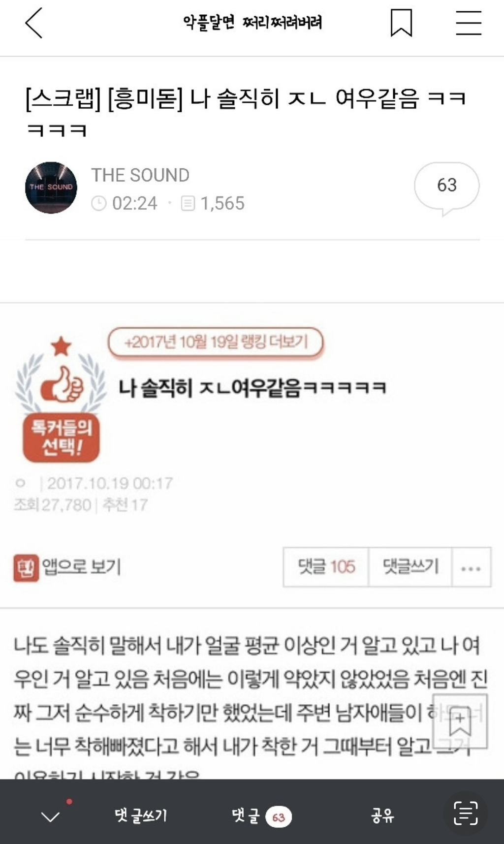Image resolution: width=504 pixels, height=844 pixels.
Task: Tap the 앱으로 보기 link
Action: coord(67,567)
